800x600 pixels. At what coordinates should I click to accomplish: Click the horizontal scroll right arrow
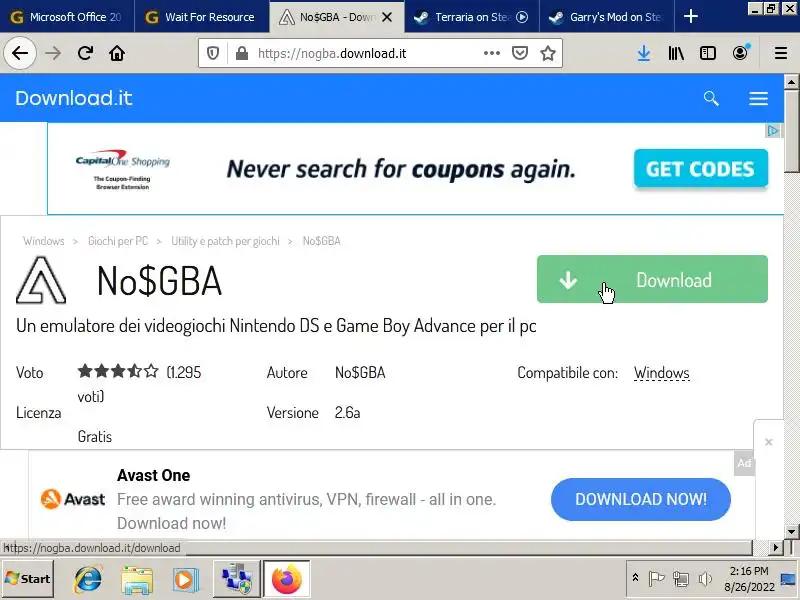pyautogui.click(x=776, y=547)
